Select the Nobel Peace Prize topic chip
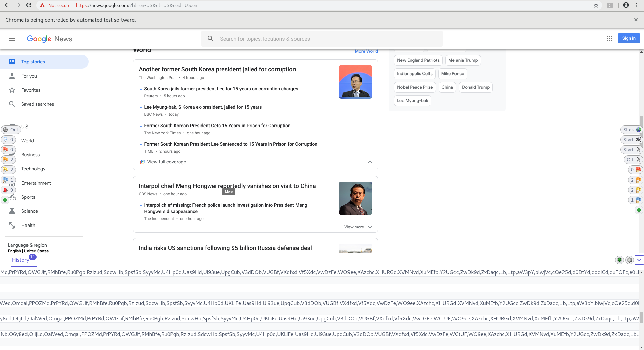Viewport: 644px width, 350px height. coord(415,87)
